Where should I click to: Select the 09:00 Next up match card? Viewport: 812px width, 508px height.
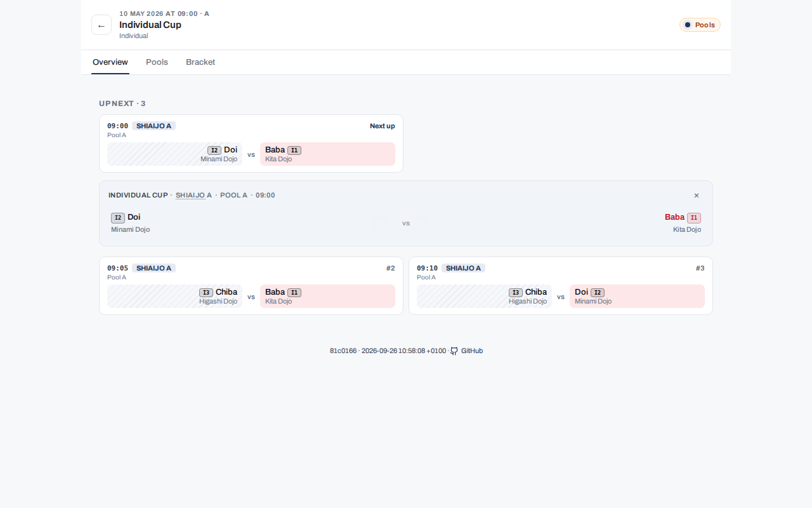point(251,144)
